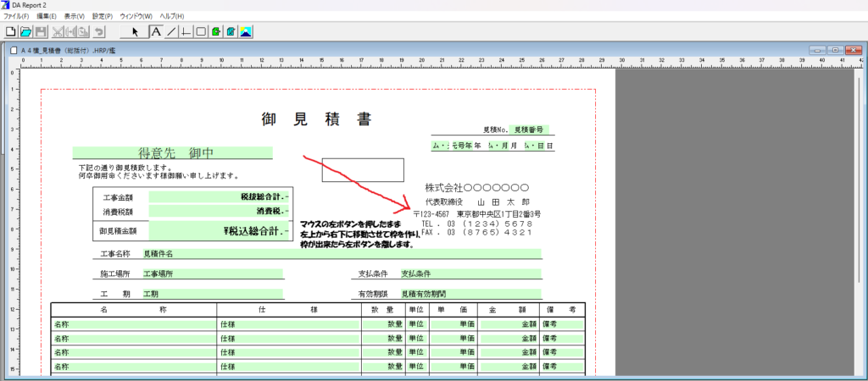The image size is (868, 381).
Task: Select the 見積有効期間 field
Action: click(470, 294)
